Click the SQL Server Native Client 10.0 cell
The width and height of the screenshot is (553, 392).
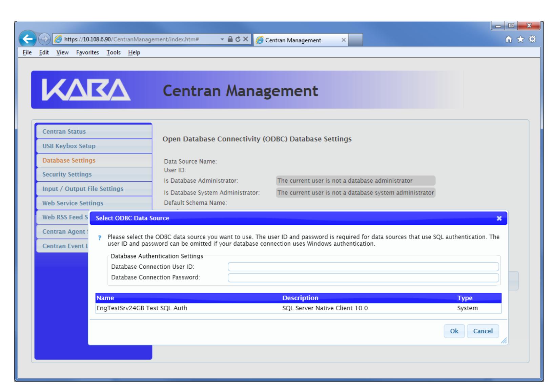coord(325,308)
